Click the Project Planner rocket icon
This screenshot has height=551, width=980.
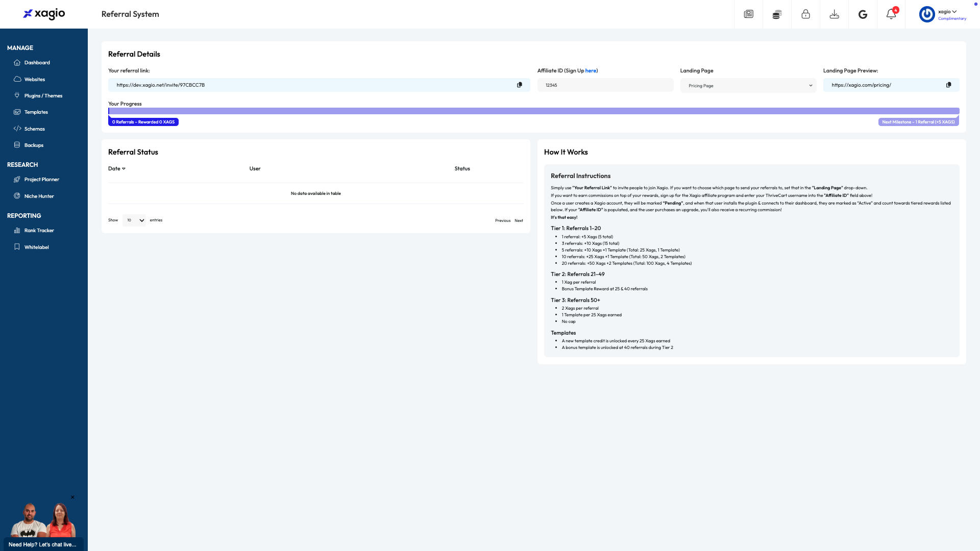click(17, 180)
